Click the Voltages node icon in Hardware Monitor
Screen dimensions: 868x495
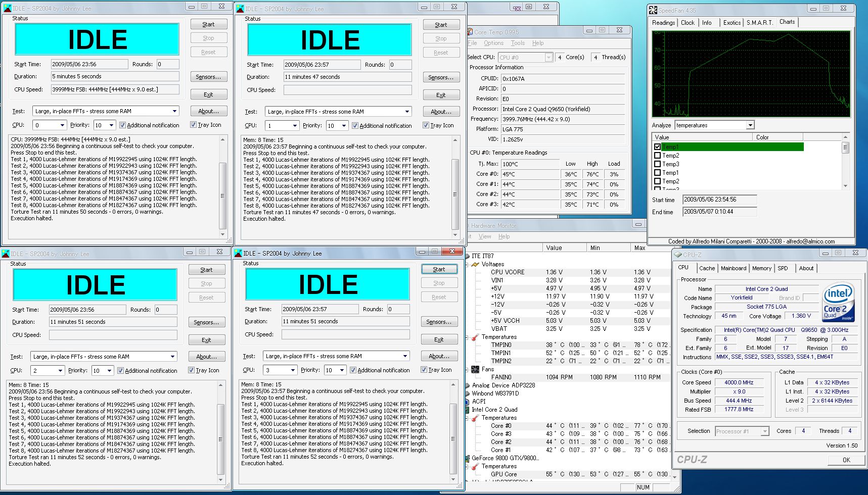click(x=475, y=264)
